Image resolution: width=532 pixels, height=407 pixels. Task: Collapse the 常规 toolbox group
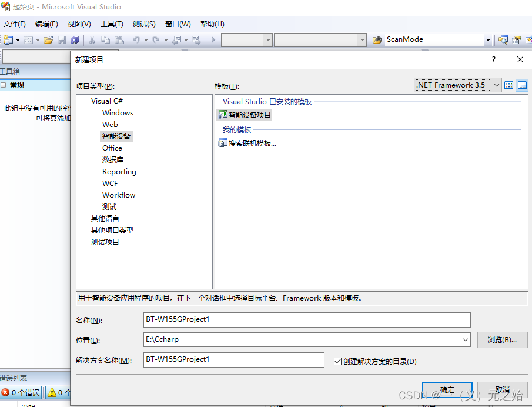(3, 85)
